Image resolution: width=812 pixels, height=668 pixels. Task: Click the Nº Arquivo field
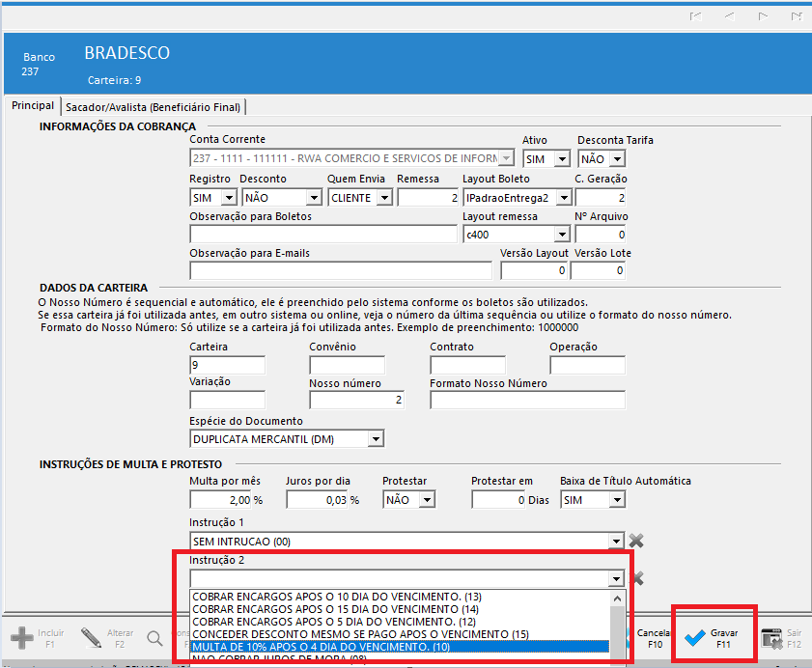(x=601, y=235)
